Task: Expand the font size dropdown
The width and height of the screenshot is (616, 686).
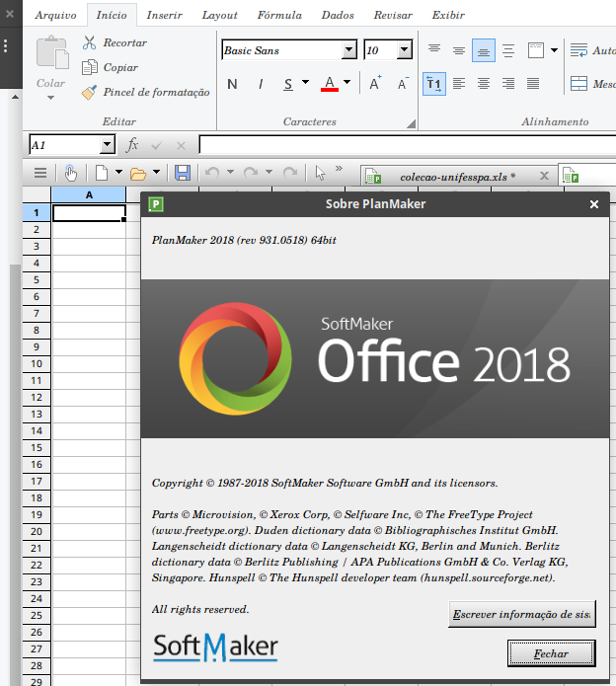Action: (x=404, y=50)
